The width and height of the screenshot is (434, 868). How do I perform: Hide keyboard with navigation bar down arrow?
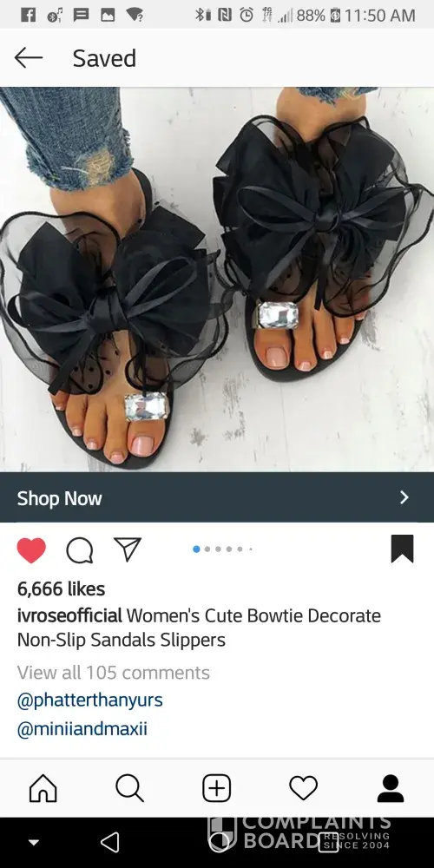(x=34, y=843)
